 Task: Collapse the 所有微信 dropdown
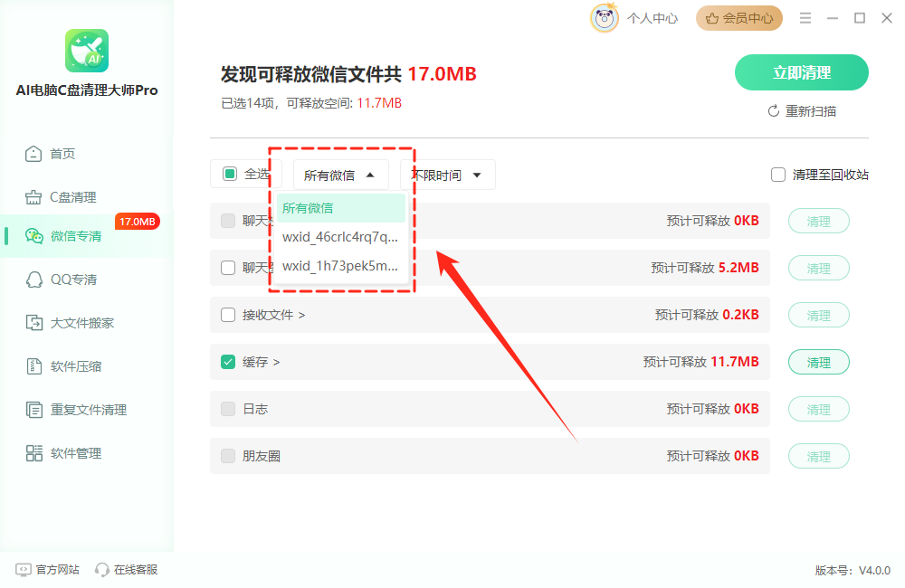(x=340, y=175)
